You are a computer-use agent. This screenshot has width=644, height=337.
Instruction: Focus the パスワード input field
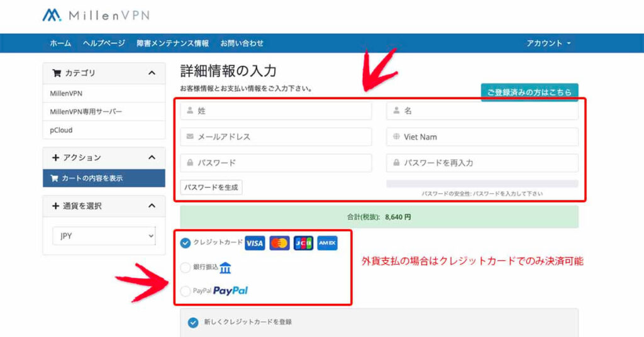point(276,163)
